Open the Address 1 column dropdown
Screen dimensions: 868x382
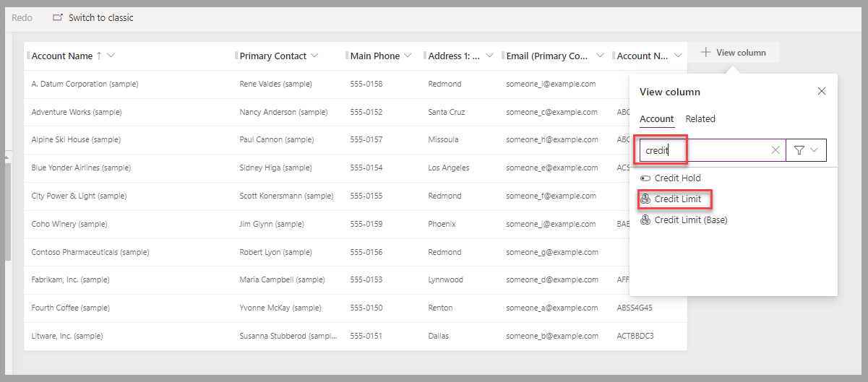point(489,56)
